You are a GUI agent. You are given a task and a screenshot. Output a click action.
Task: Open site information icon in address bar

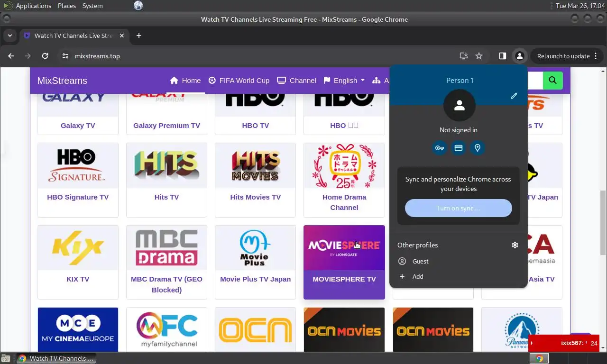click(65, 56)
